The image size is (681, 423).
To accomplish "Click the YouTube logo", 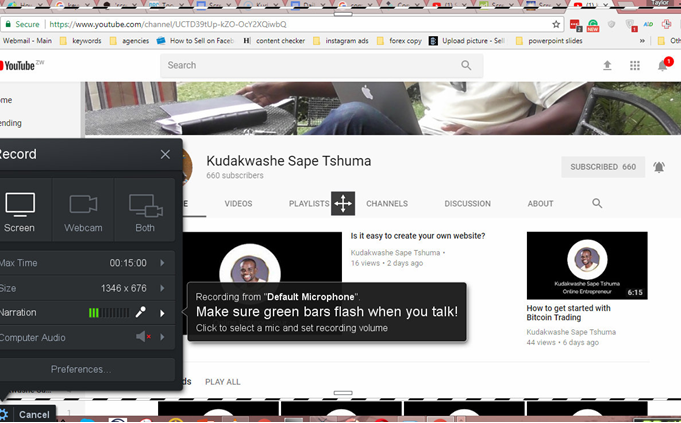I will click(20, 66).
